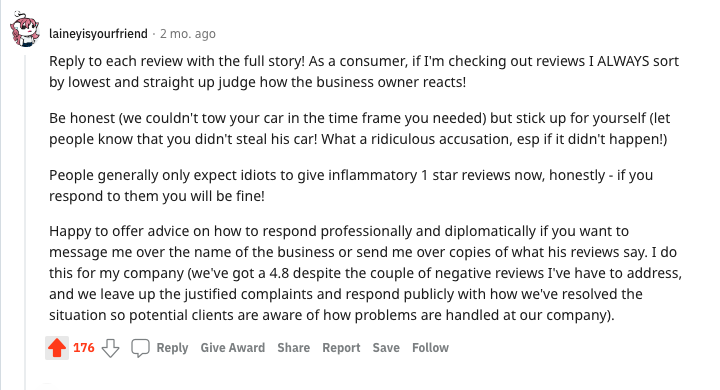Image resolution: width=720 pixels, height=390 pixels.
Task: Upvote the comment with the red arrow
Action: pos(57,348)
